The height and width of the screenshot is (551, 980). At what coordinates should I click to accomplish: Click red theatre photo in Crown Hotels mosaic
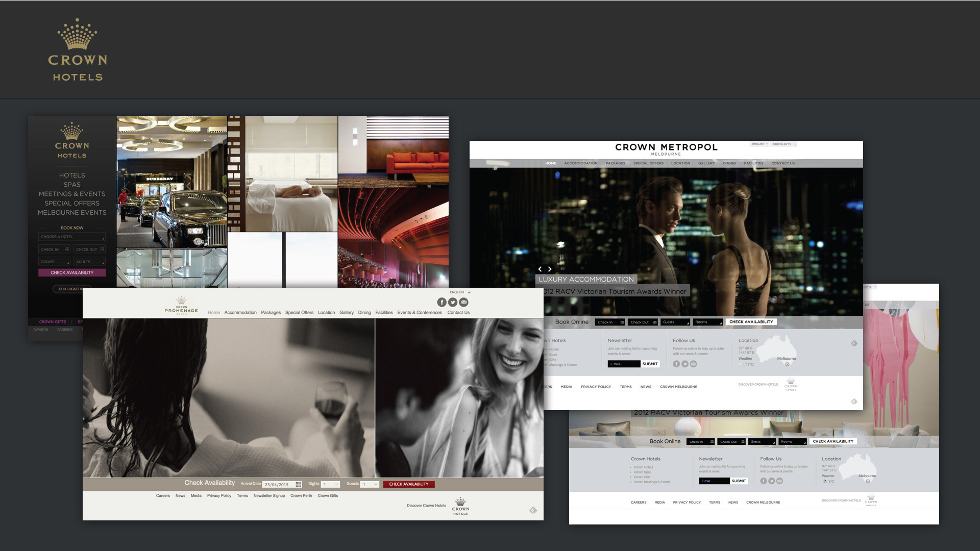pos(394,238)
